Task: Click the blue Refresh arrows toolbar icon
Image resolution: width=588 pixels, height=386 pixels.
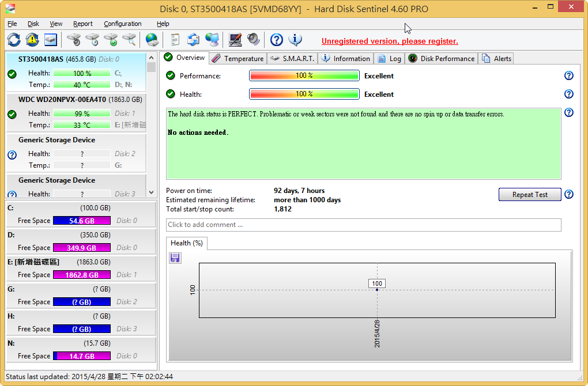Action: click(14, 40)
